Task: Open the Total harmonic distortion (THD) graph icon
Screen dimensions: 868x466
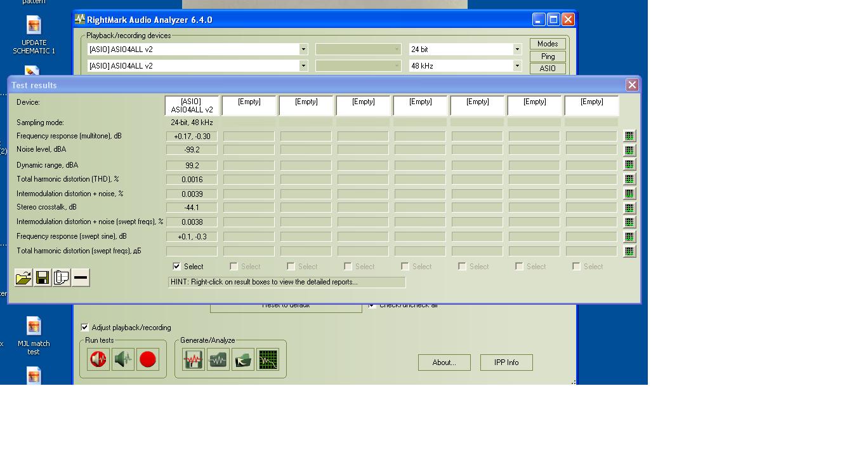Action: click(x=629, y=179)
